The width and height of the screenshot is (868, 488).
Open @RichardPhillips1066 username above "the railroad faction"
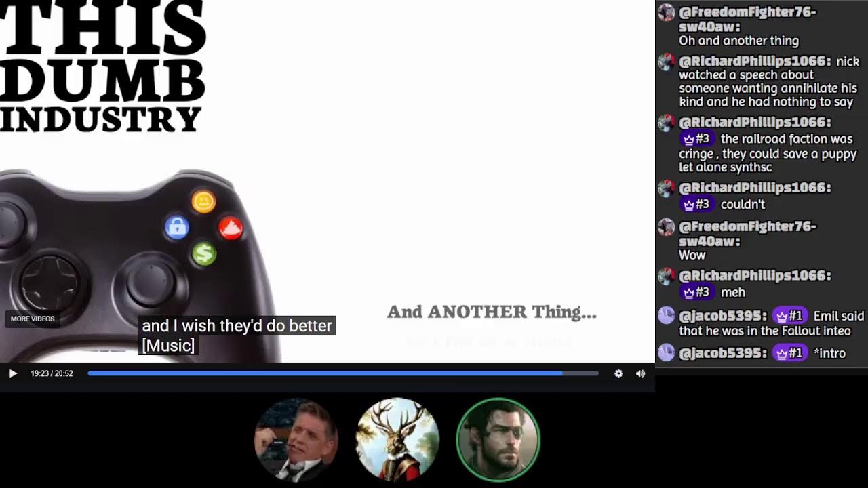coord(755,122)
